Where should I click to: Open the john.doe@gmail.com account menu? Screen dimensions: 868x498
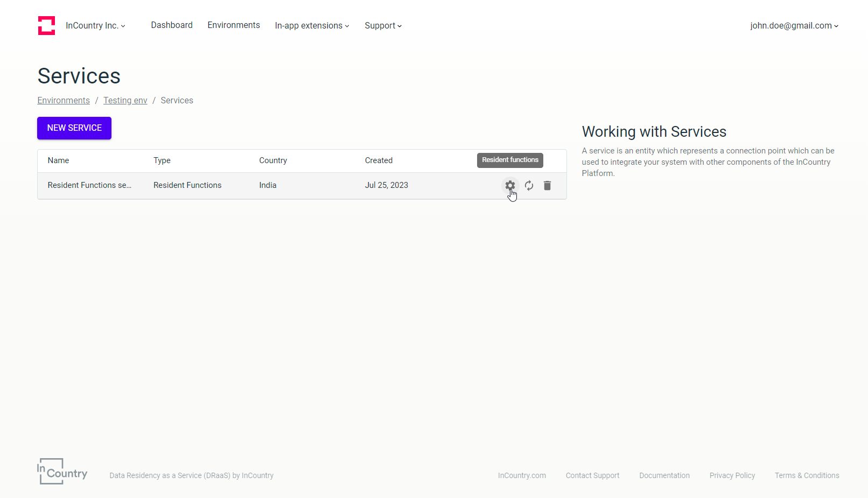pyautogui.click(x=794, y=26)
